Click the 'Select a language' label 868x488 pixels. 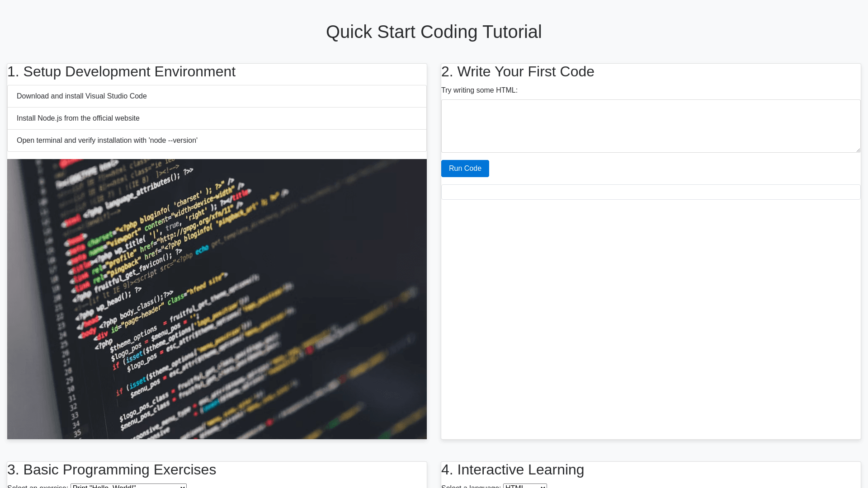coord(471,486)
